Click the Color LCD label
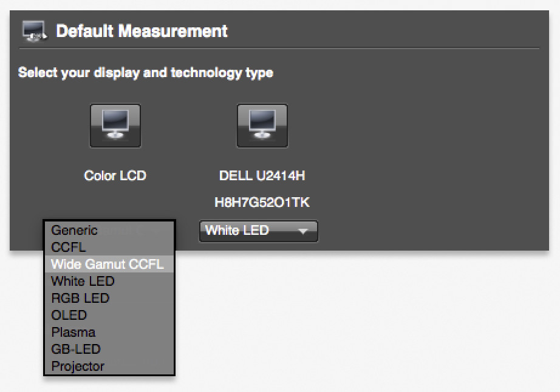The image size is (560, 392). (115, 176)
